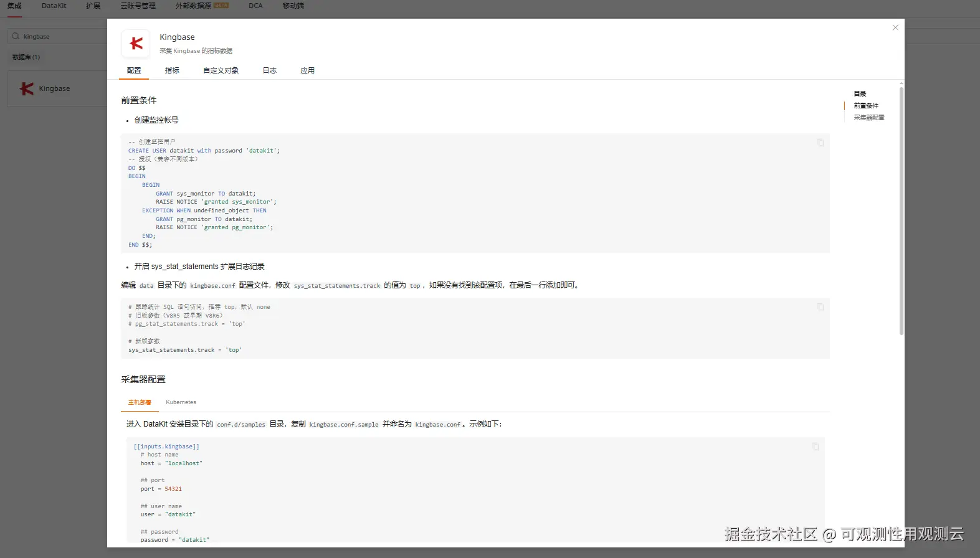Viewport: 980px width, 558px height.
Task: Open the 集成 top menu
Action: pos(14,6)
